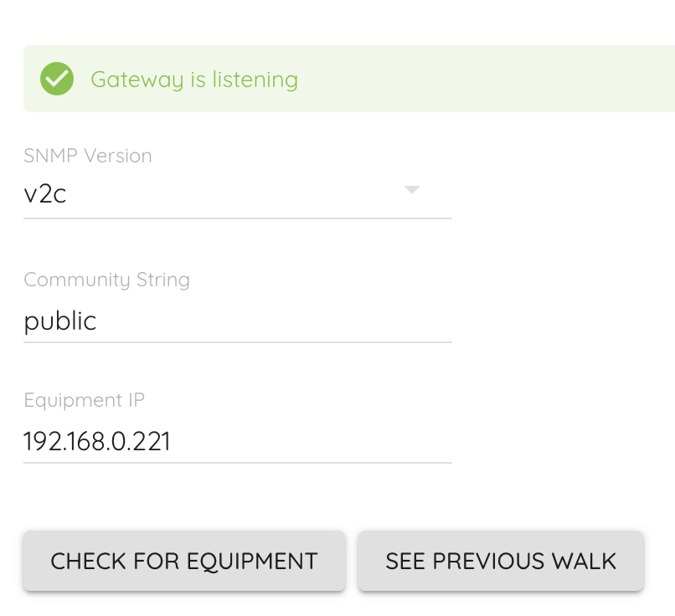Expand the SNMP Version dropdown arrow
Image resolution: width=675 pixels, height=616 pixels.
pyautogui.click(x=410, y=190)
